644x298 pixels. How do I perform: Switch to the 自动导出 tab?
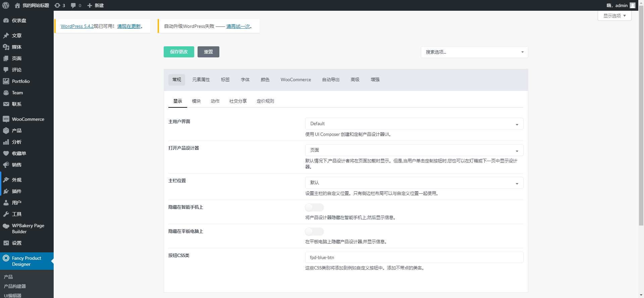(x=331, y=80)
